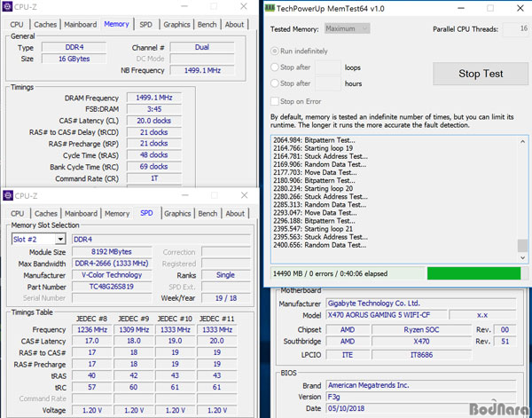Open Mainboard tab in upper CPU-Z window
The image size is (532, 418).
(x=81, y=25)
